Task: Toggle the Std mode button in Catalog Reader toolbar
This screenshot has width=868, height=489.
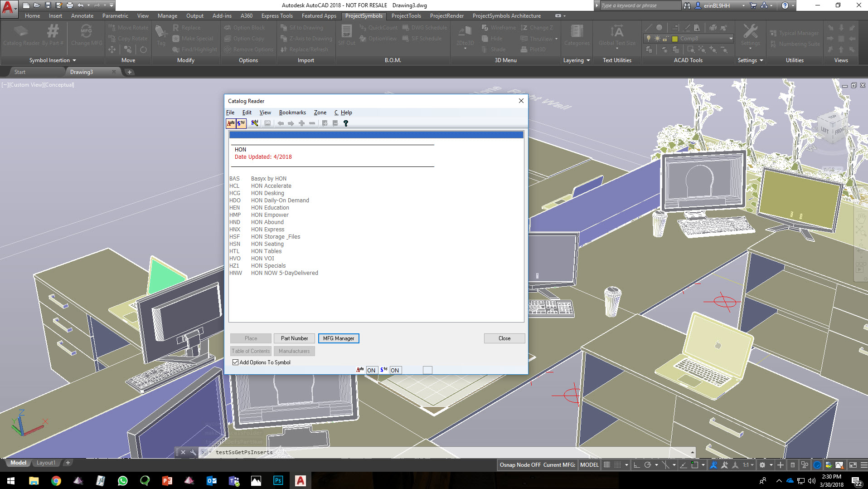Action: pos(241,123)
